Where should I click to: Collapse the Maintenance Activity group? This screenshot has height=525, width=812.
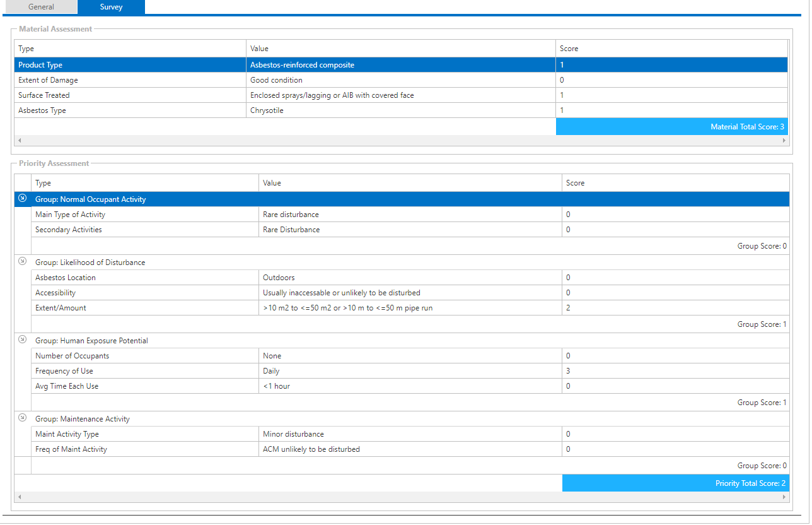point(23,418)
